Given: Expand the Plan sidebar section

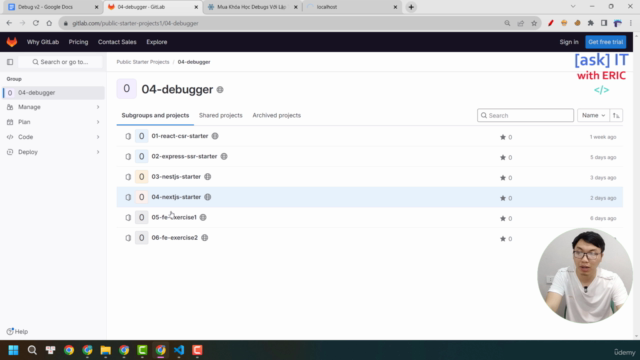Looking at the screenshot, I should point(53,122).
